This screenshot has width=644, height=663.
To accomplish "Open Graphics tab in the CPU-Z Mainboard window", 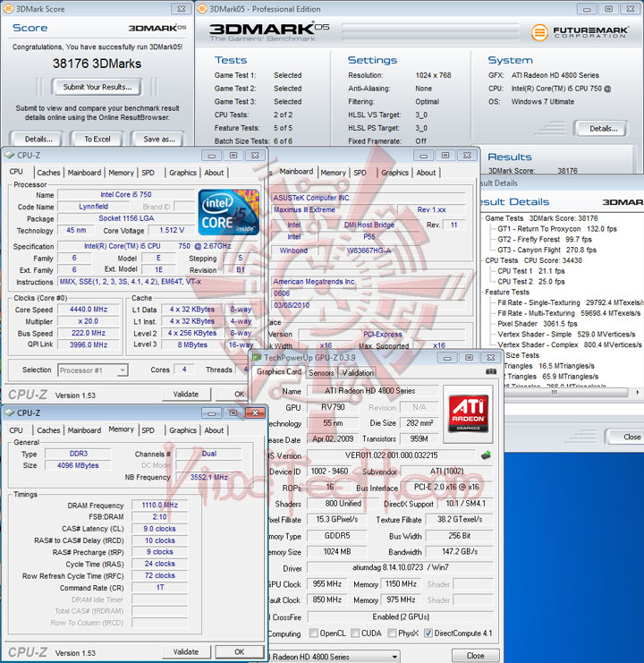I will click(394, 173).
